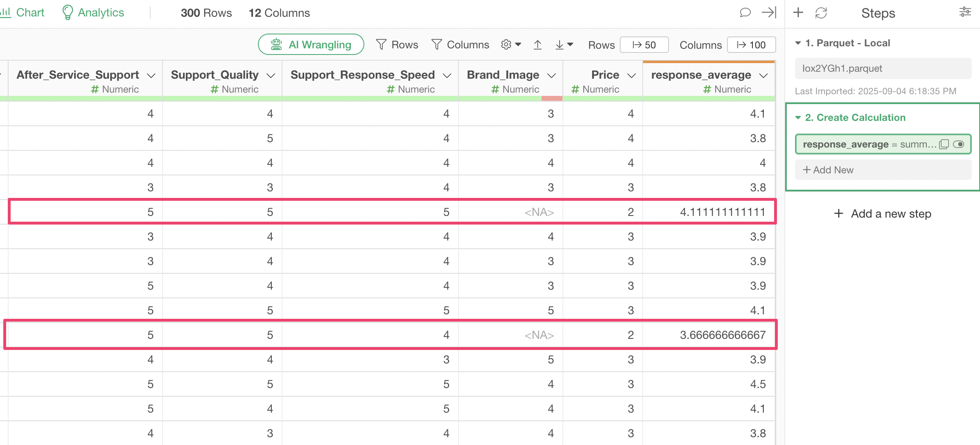Collapse the Steps panel with arrow-bar icon
The height and width of the screenshot is (445, 980).
(769, 13)
